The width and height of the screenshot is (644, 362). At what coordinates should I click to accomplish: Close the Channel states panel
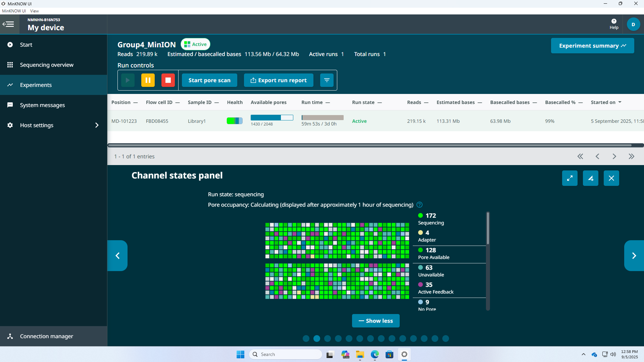click(x=611, y=178)
